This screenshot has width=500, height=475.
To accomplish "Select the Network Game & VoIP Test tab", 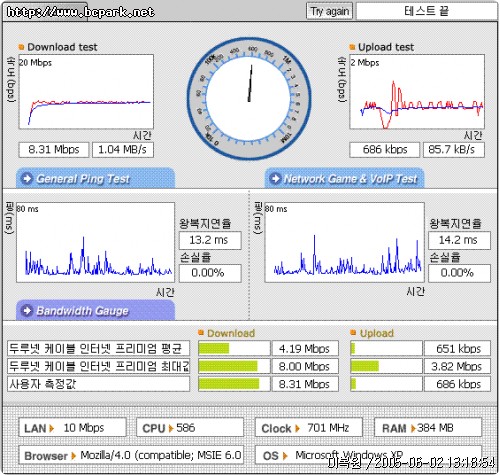I will (344, 178).
